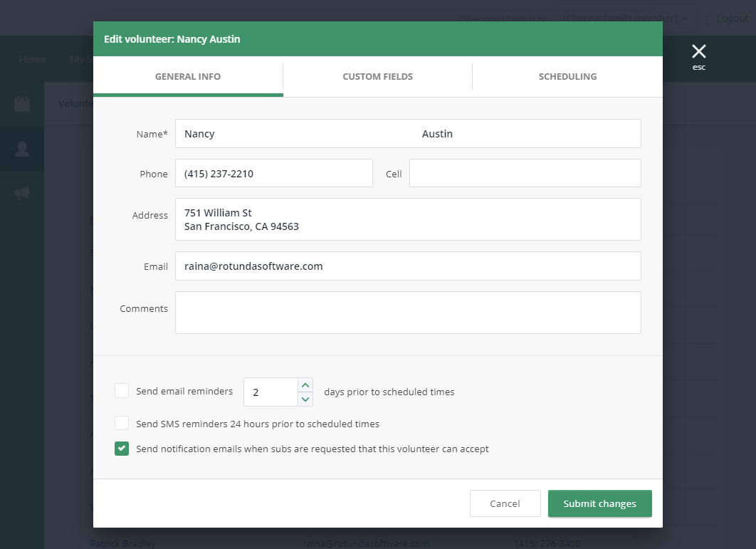Expand the Choose family member dropdown
756x549 pixels.
(625, 19)
